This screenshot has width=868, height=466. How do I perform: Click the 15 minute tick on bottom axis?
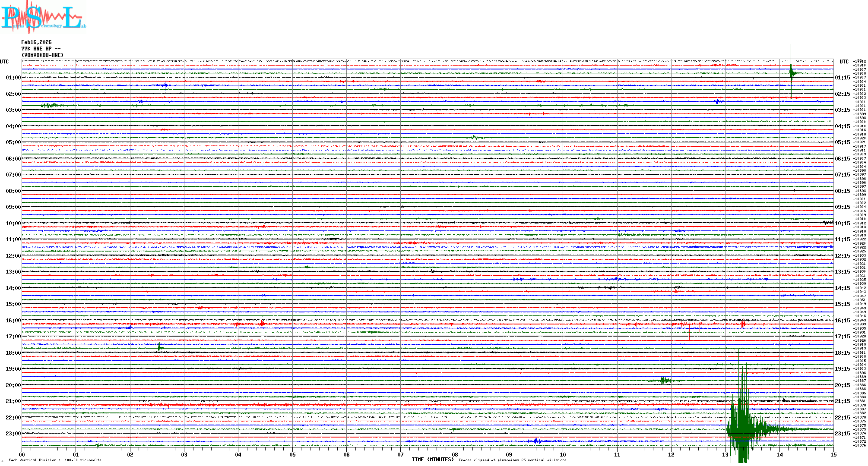click(833, 454)
